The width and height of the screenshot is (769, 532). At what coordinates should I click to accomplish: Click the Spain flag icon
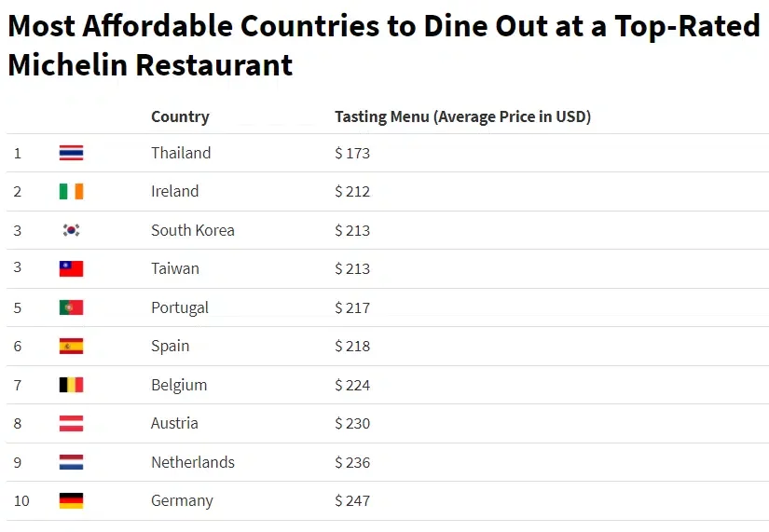point(71,347)
